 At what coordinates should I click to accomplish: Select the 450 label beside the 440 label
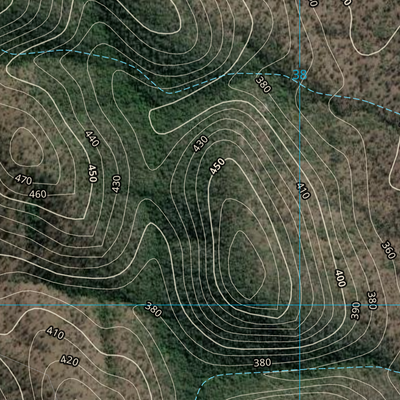coord(92,173)
